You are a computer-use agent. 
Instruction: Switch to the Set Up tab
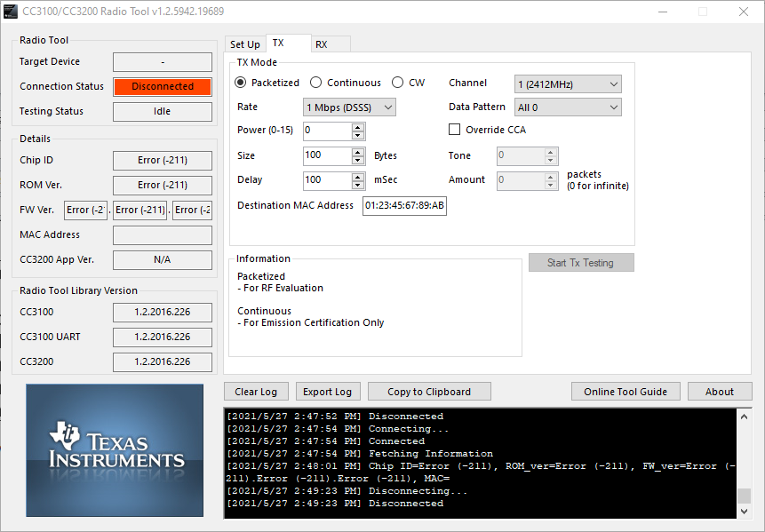coord(245,44)
